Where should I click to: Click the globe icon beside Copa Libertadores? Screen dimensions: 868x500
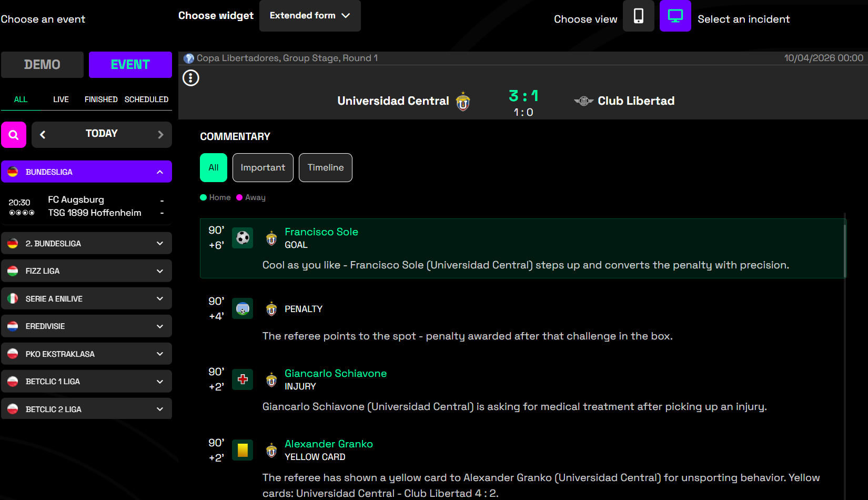pos(189,58)
